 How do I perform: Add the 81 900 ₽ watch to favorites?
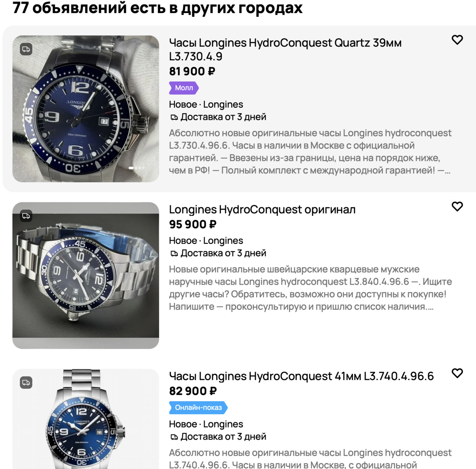[457, 40]
